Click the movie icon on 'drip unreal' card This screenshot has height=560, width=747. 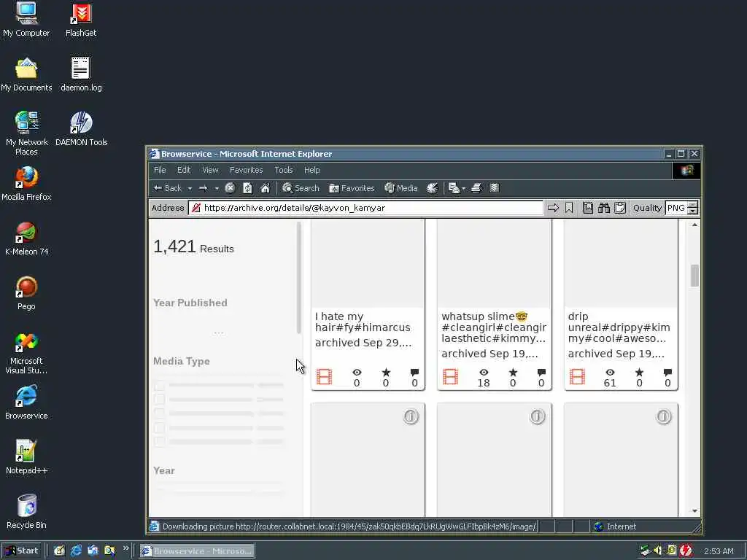(577, 377)
